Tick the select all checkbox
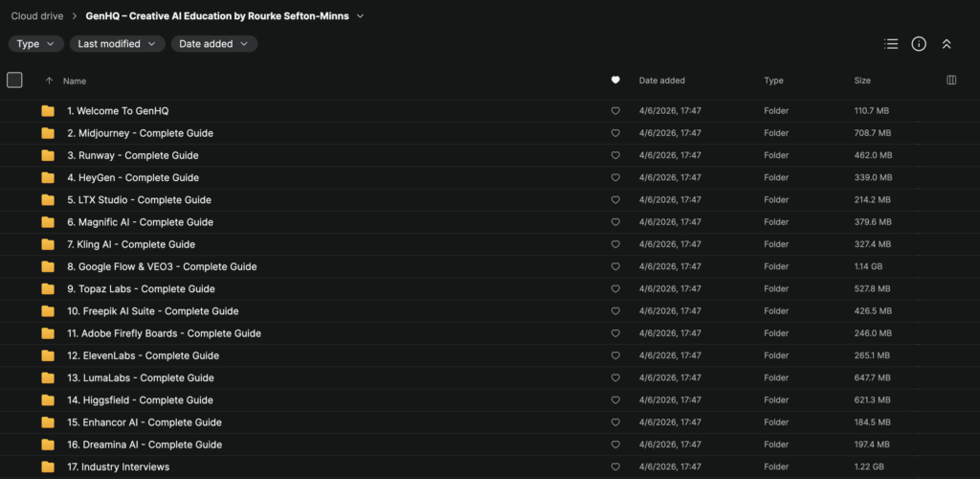Viewport: 980px width, 479px height. (x=14, y=80)
